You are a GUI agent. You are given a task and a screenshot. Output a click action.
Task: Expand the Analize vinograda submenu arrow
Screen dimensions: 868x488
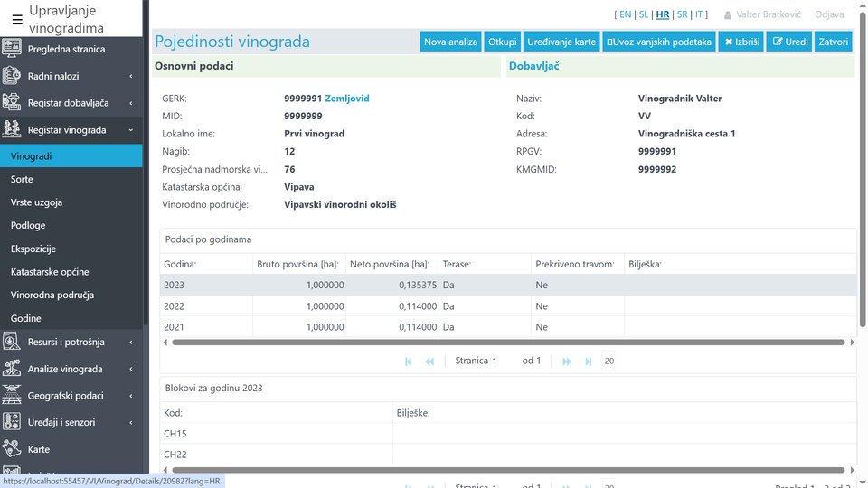tap(131, 369)
